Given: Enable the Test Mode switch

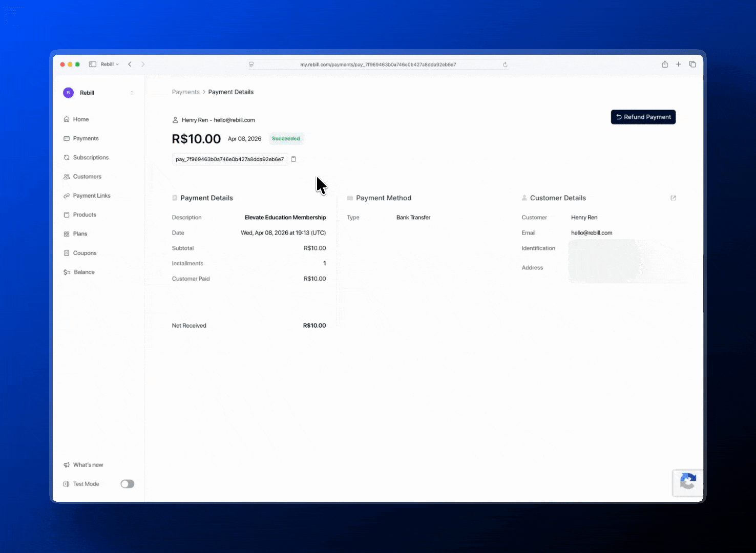Looking at the screenshot, I should tap(127, 484).
